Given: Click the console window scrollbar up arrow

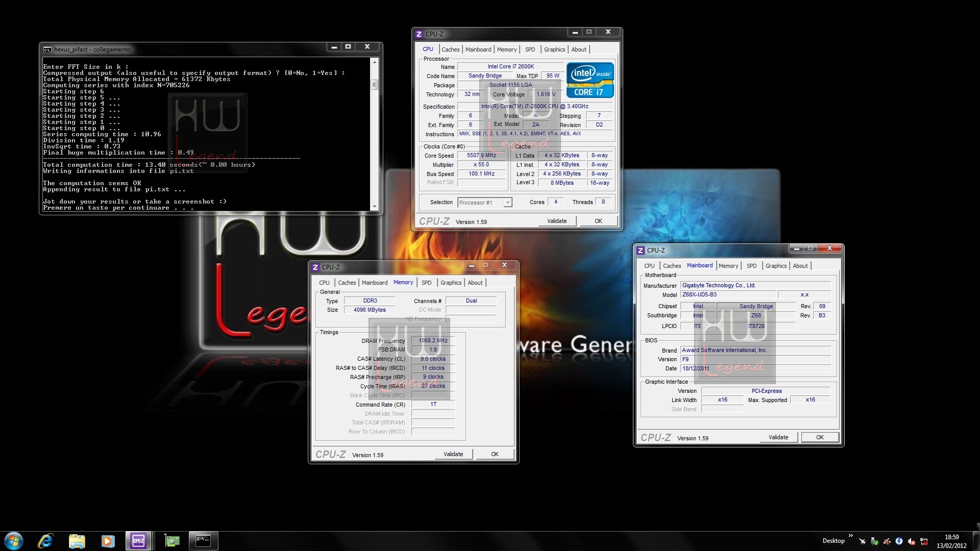Looking at the screenshot, I should coord(375,62).
